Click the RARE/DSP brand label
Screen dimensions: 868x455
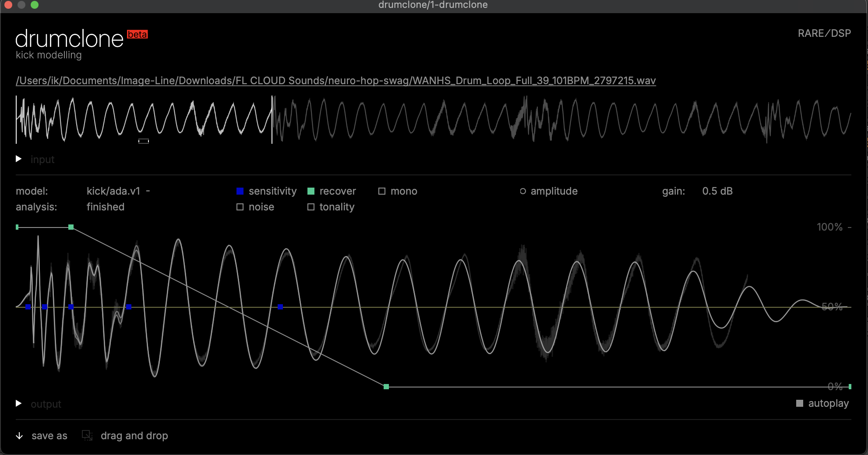pos(824,33)
